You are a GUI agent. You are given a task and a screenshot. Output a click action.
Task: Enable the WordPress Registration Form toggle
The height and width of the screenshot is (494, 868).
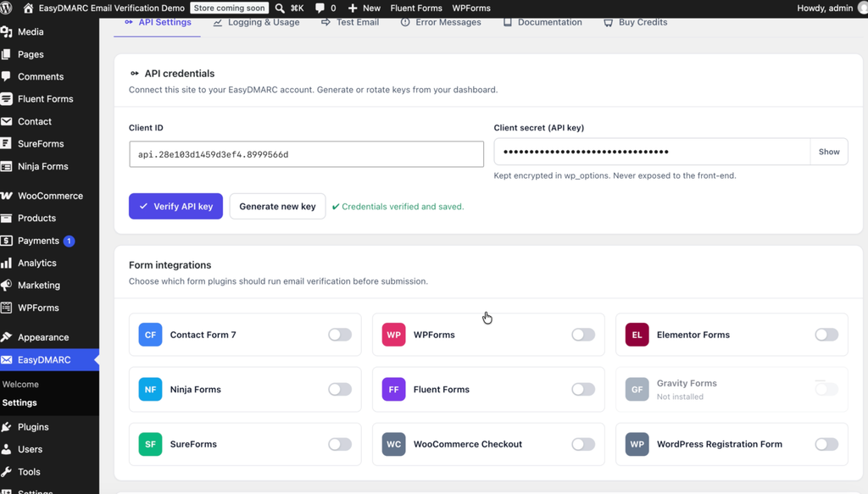pos(826,444)
